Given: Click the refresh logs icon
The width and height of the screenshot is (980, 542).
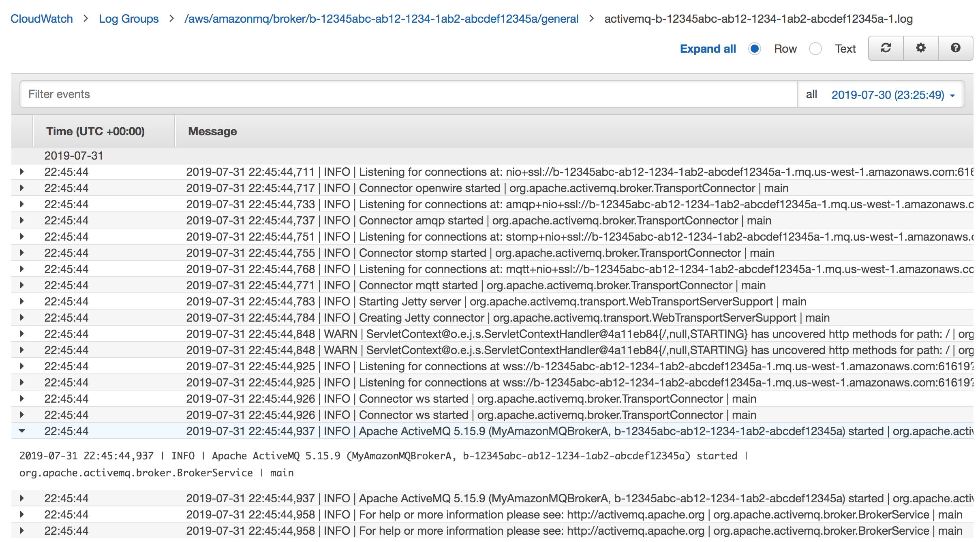Looking at the screenshot, I should (885, 48).
